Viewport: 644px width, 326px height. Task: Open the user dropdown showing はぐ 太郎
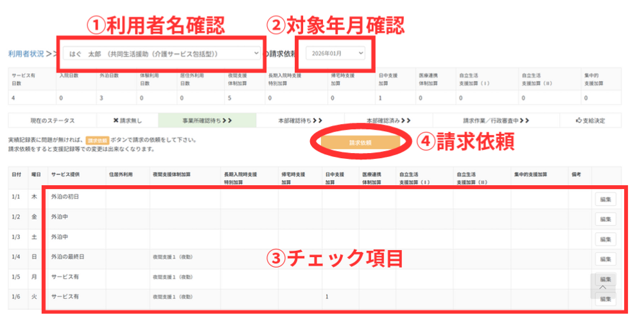162,53
